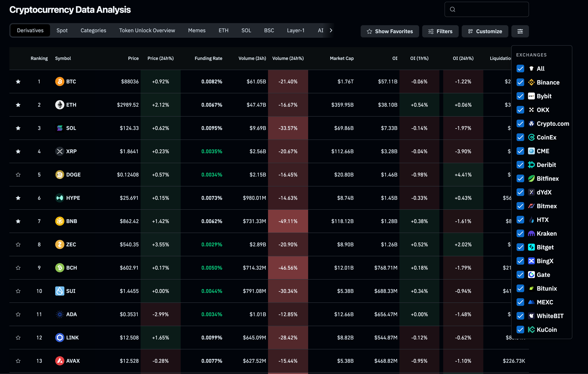Screen dimensions: 588x374
Task: Uncheck the All exchanges checkbox
Action: point(520,69)
